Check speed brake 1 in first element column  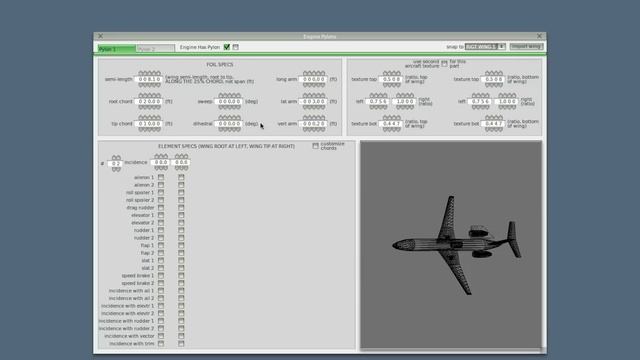(161, 276)
